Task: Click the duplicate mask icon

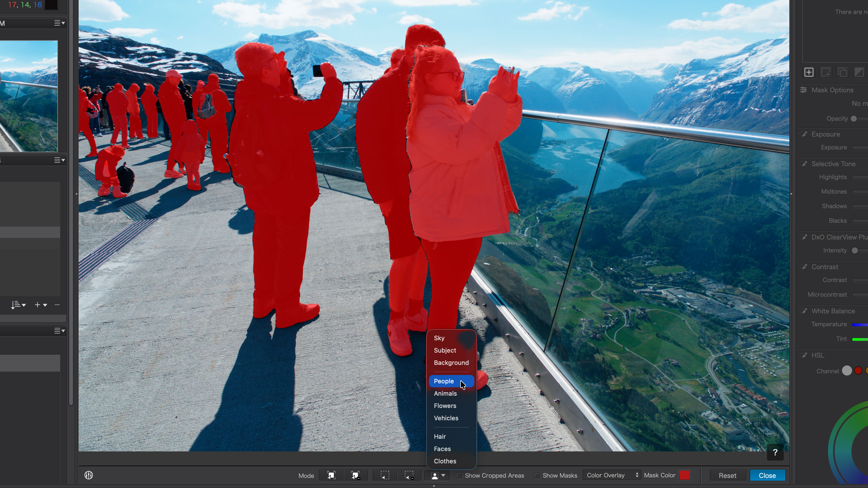Action: pos(842,72)
